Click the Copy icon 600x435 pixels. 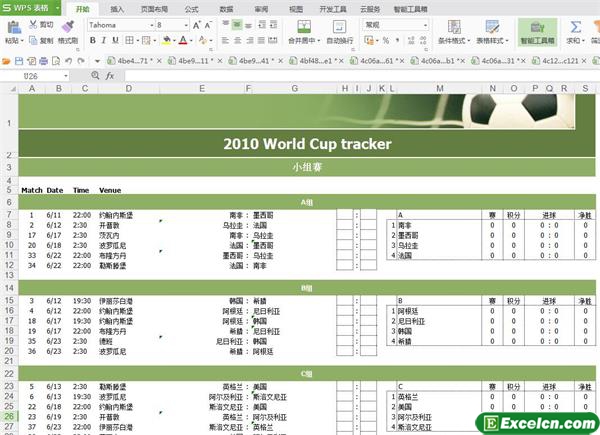point(33,40)
